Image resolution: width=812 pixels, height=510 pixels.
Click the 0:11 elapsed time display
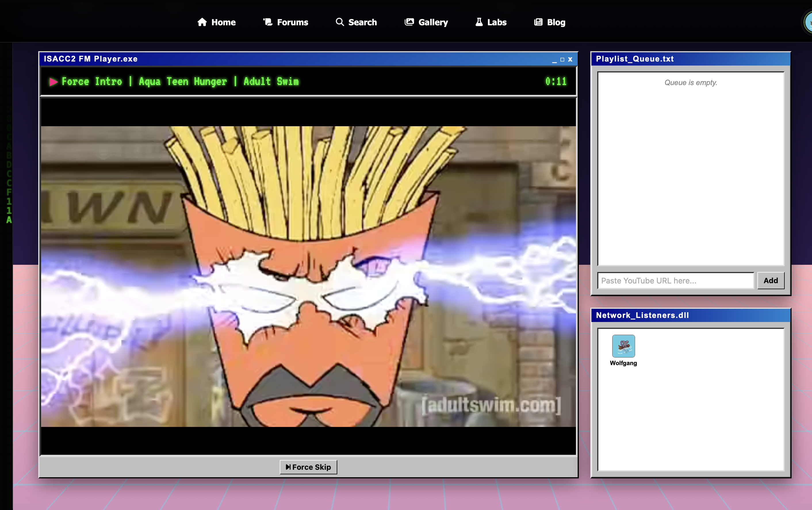click(x=556, y=82)
